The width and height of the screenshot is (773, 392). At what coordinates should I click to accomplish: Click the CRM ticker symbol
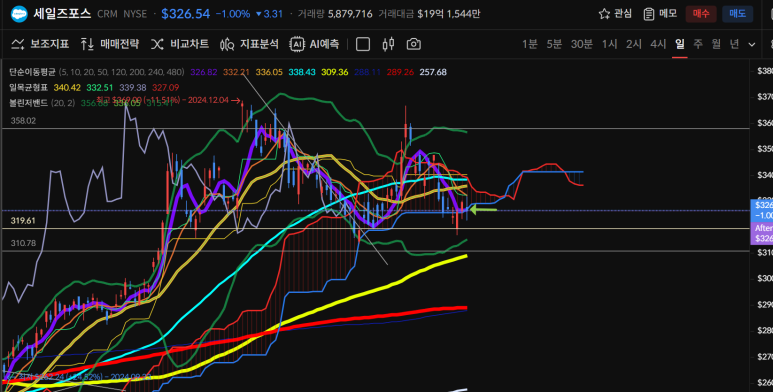(x=107, y=14)
